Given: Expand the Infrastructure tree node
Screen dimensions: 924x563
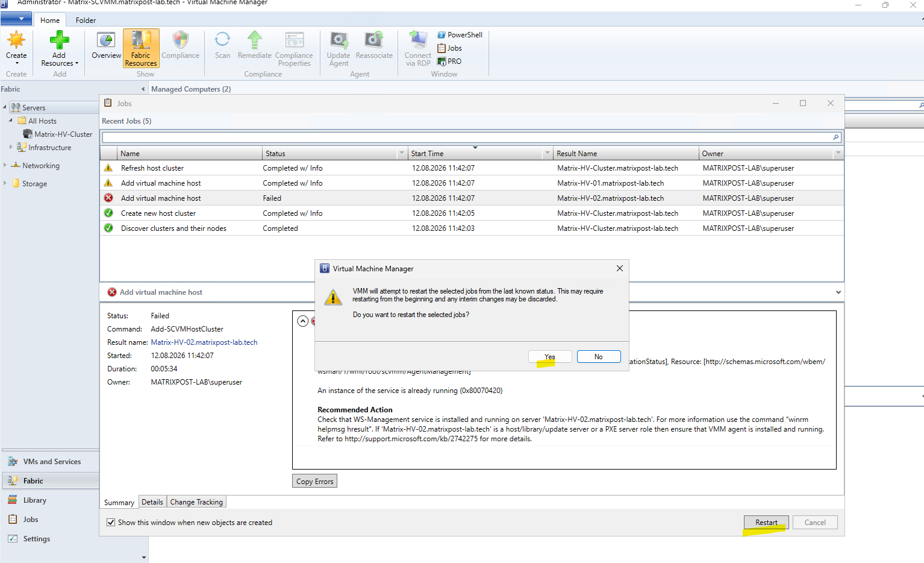Looking at the screenshot, I should (11, 147).
